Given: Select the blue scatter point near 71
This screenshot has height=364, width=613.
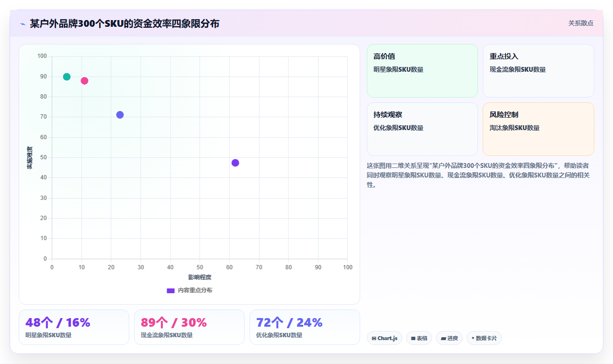Looking at the screenshot, I should tap(120, 115).
